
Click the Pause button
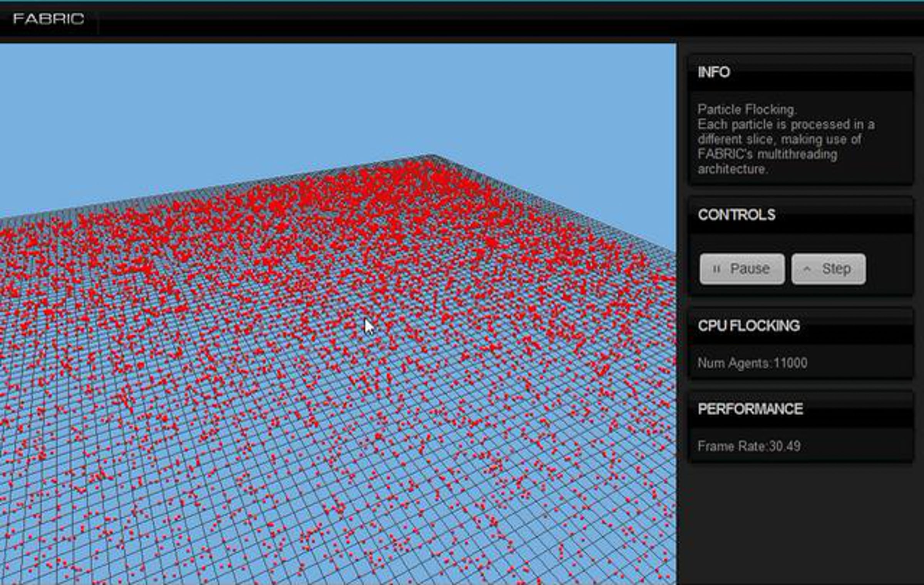point(742,269)
